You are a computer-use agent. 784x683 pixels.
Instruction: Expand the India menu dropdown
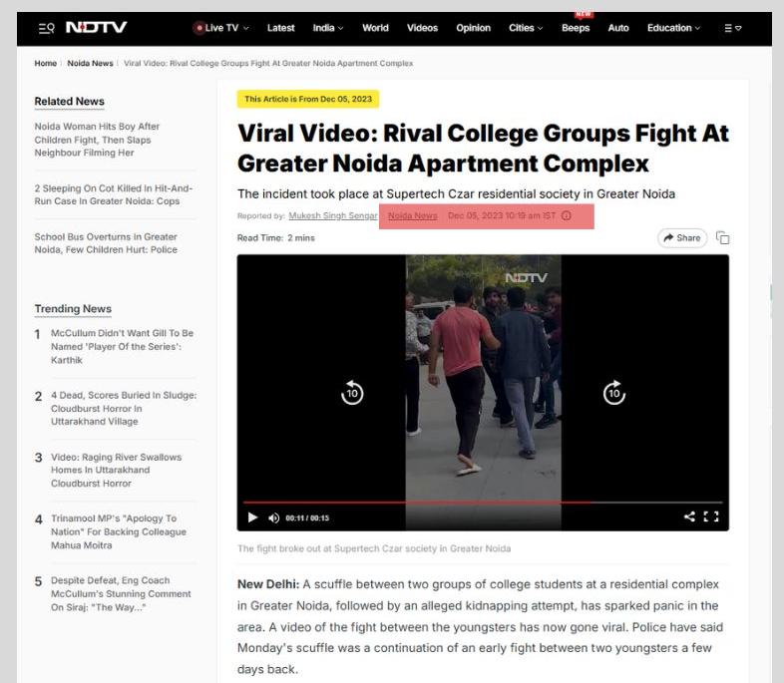(x=328, y=28)
